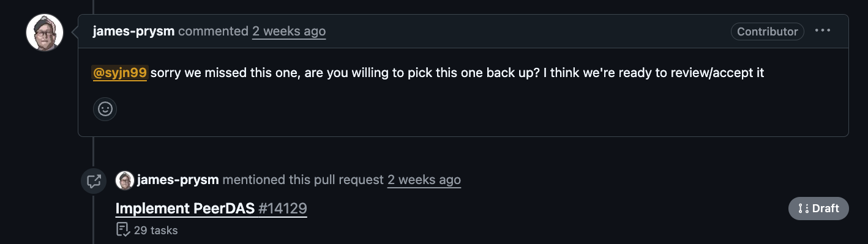Open the @syjn99 mention profile
This screenshot has height=244, width=868.
[119, 73]
